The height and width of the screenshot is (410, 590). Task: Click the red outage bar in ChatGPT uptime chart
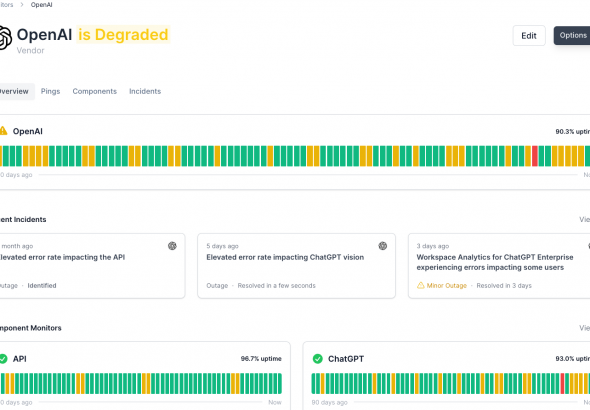tap(563, 384)
